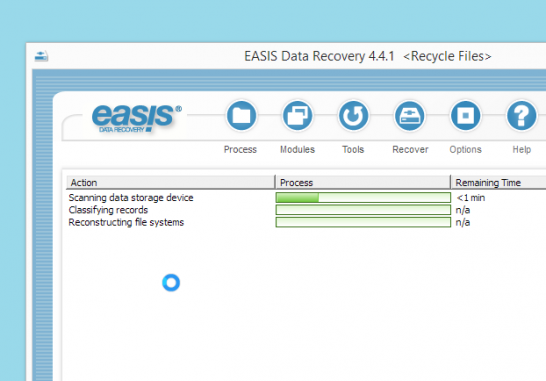Viewport: 546px width, 381px height.
Task: Click the n/a value for Classifying records
Action: (463, 210)
